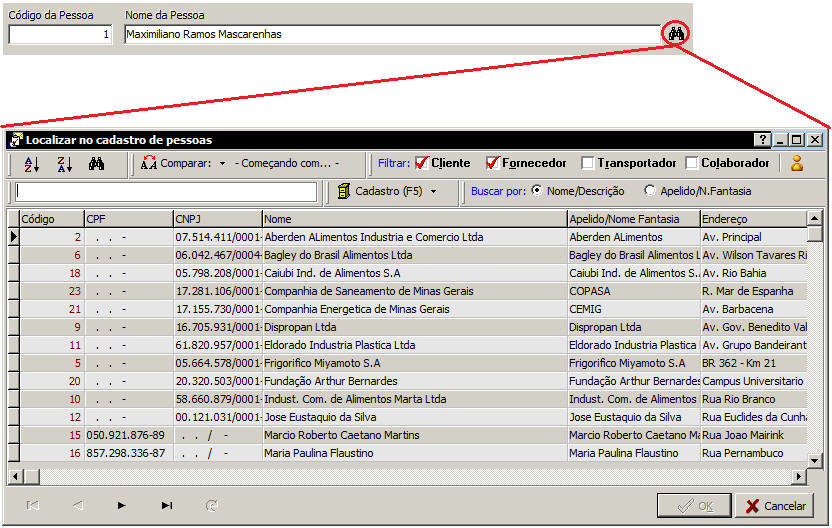Click the user person icon in toolbar
The height and width of the screenshot is (528, 832).
(797, 164)
